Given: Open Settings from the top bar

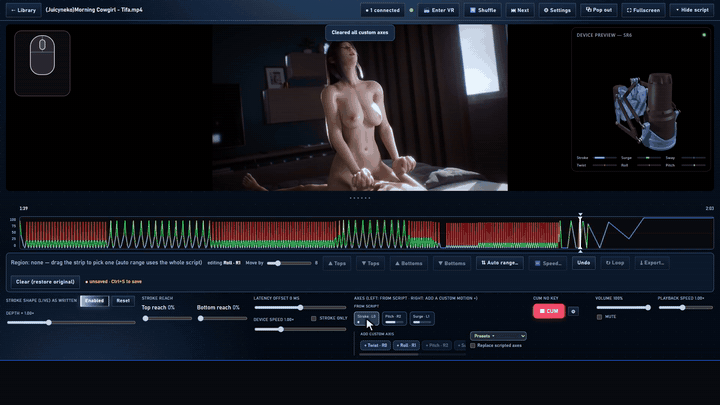Looking at the screenshot, I should 557,10.
